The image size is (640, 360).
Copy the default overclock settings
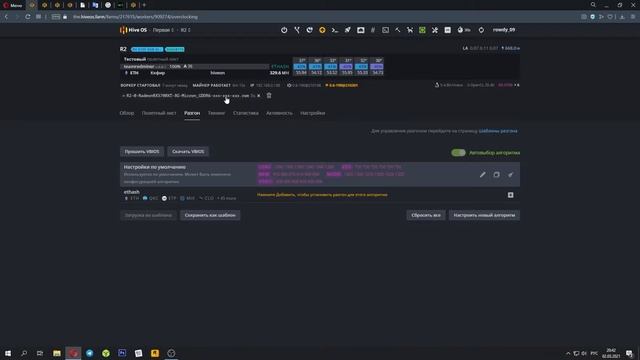[496, 174]
